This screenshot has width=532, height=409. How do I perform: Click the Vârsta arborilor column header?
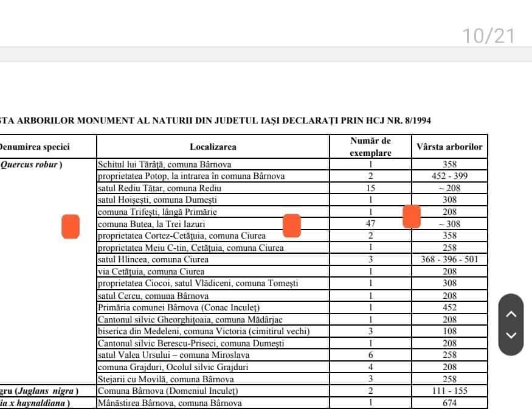pos(449,147)
